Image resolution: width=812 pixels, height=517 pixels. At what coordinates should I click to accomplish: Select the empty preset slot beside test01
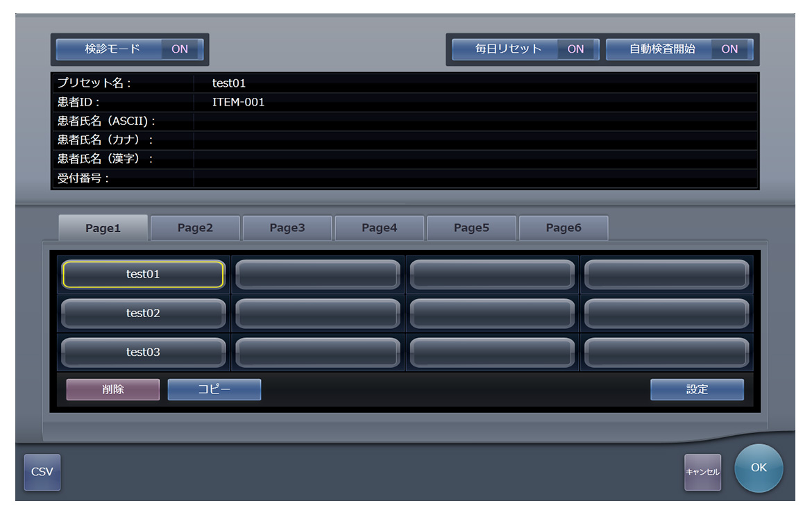pos(317,274)
